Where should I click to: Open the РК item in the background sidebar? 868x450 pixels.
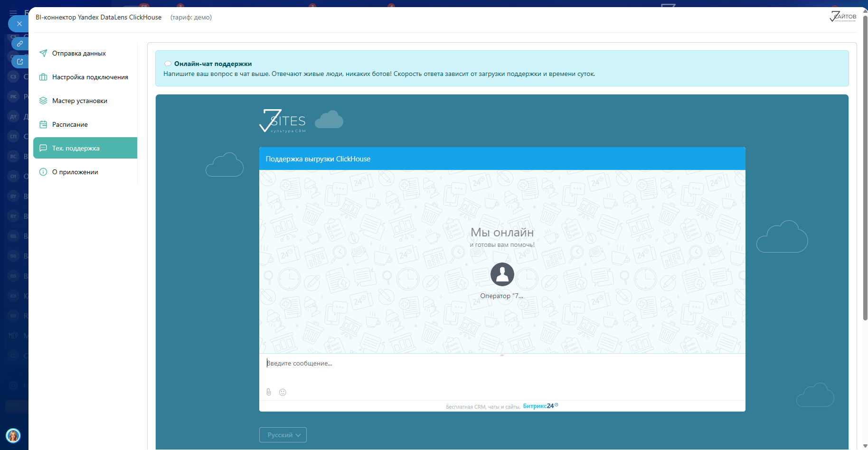[x=13, y=97]
